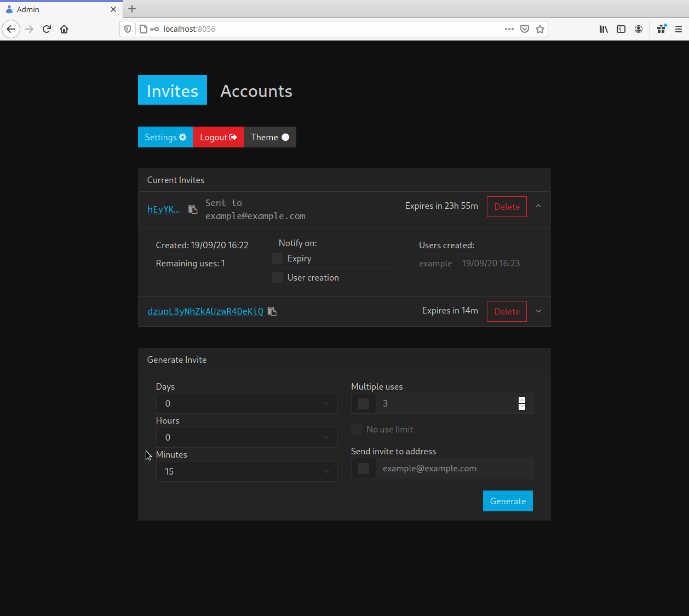Viewport: 689px width, 616px height.
Task: Go forward in browser history
Action: pos(30,29)
